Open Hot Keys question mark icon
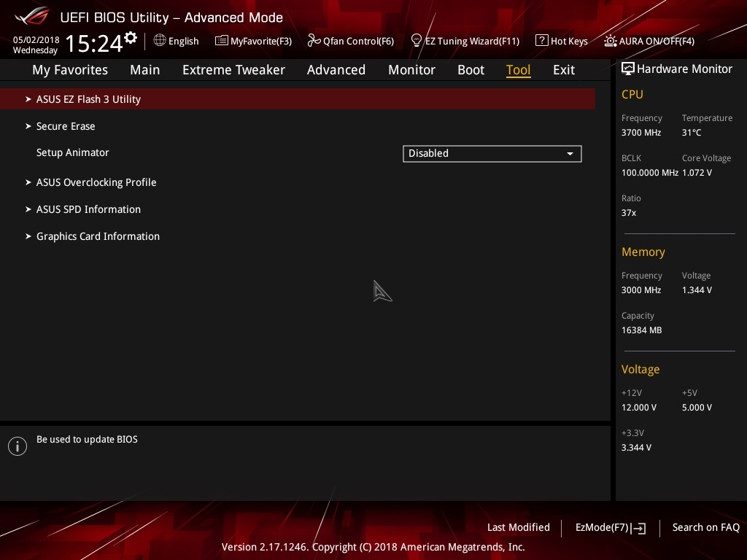 [541, 41]
